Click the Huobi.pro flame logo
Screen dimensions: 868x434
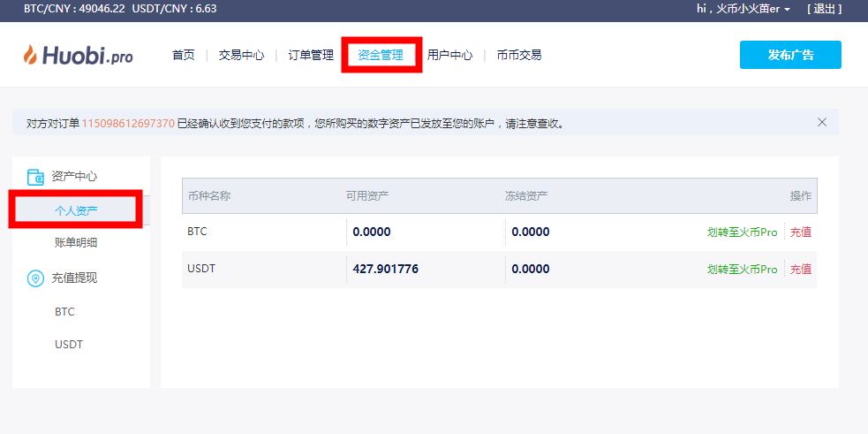point(32,55)
